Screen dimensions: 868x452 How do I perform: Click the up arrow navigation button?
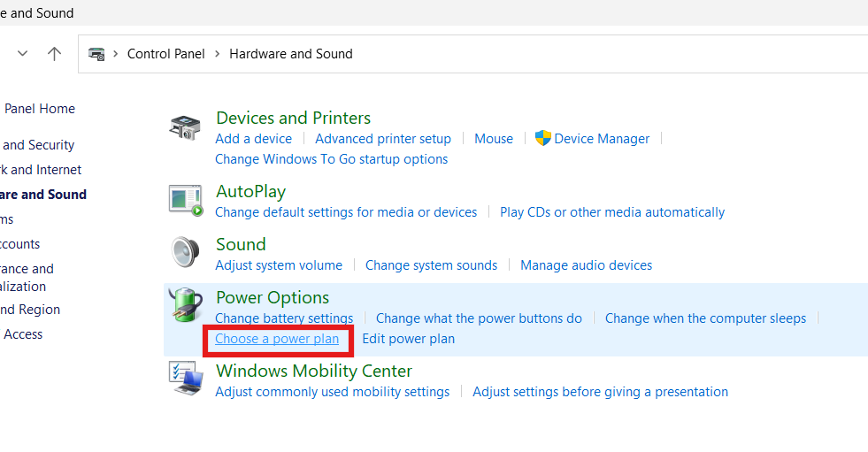coord(54,54)
